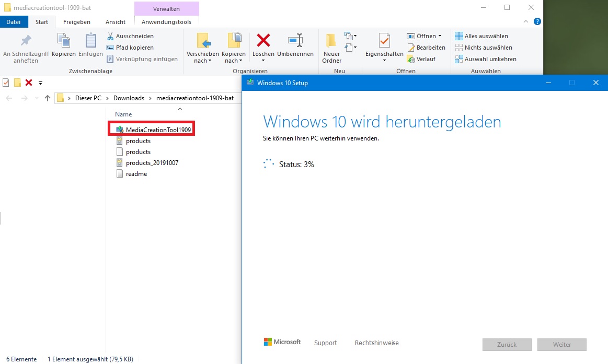Open recent locations dropdown arrow

pyautogui.click(x=37, y=98)
